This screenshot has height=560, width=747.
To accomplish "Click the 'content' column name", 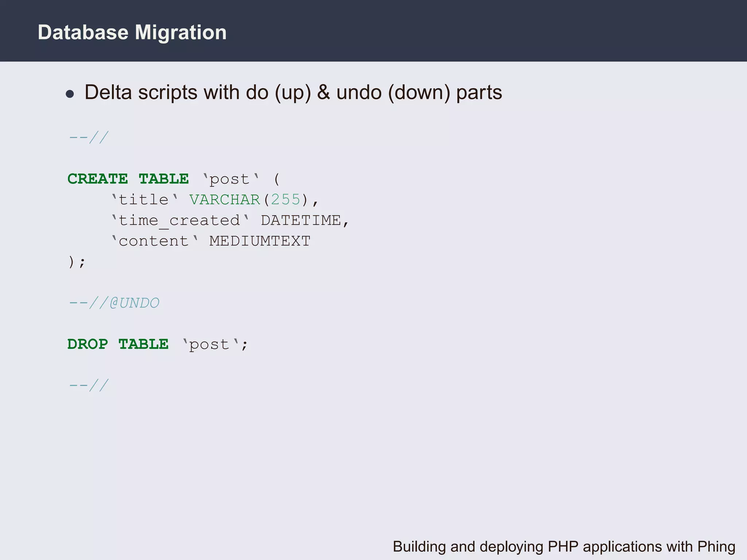I will 154,241.
